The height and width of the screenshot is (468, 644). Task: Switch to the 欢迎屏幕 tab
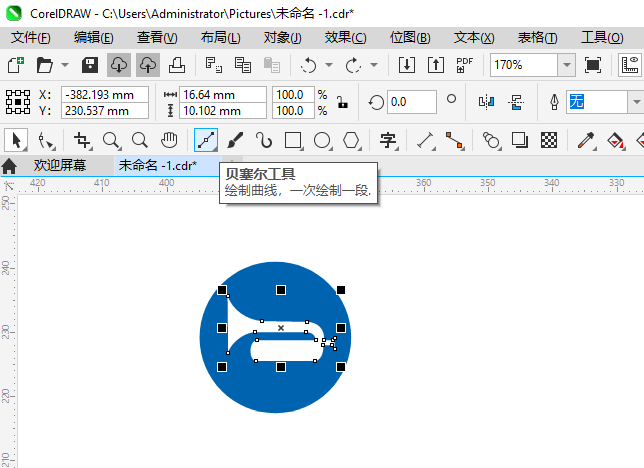pos(60,166)
